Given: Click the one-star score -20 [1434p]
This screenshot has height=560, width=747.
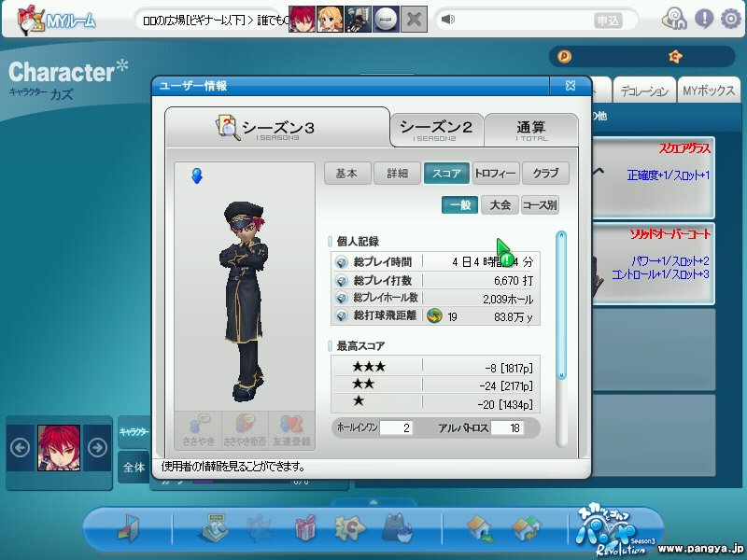Looking at the screenshot, I should (x=505, y=405).
